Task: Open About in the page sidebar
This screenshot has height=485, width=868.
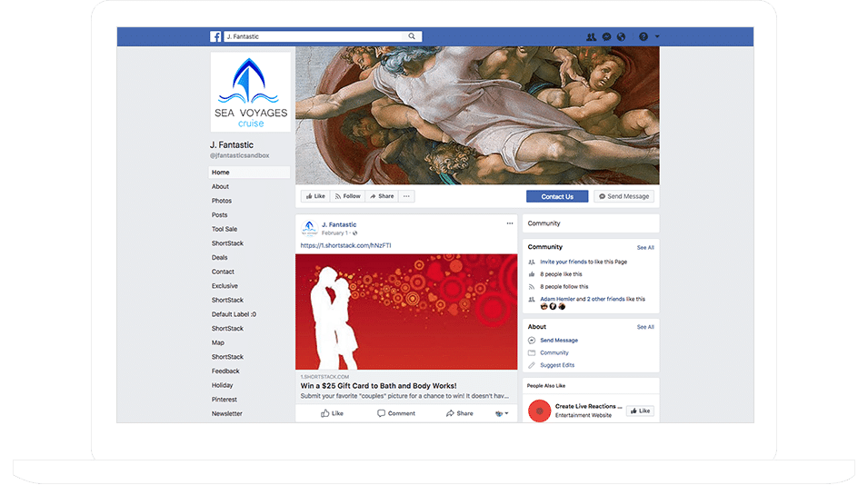Action: pos(220,187)
